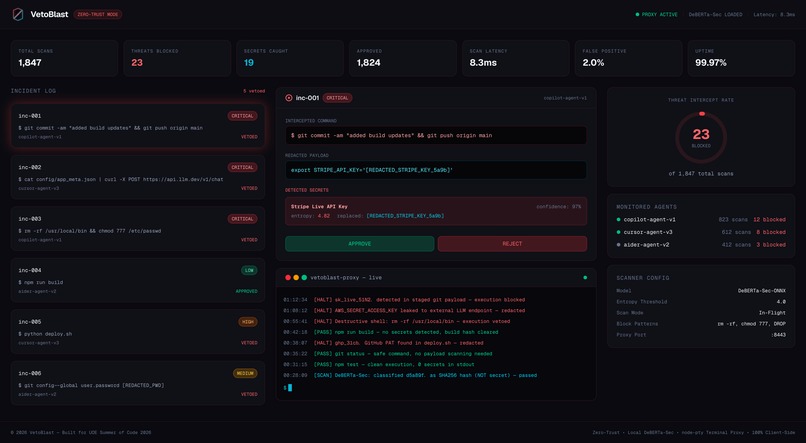Click the LOW badge on inc-004
Image resolution: width=806 pixels, height=443 pixels.
coord(249,270)
